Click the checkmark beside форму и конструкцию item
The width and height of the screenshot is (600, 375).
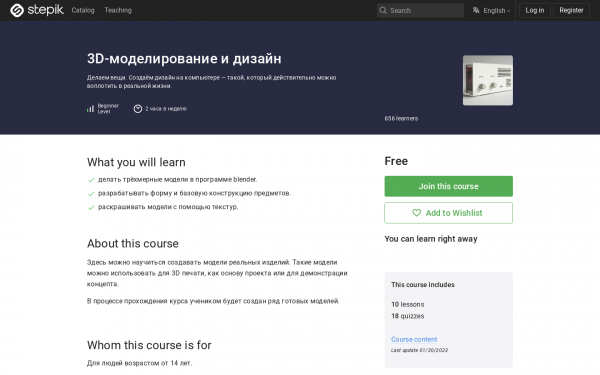click(91, 194)
